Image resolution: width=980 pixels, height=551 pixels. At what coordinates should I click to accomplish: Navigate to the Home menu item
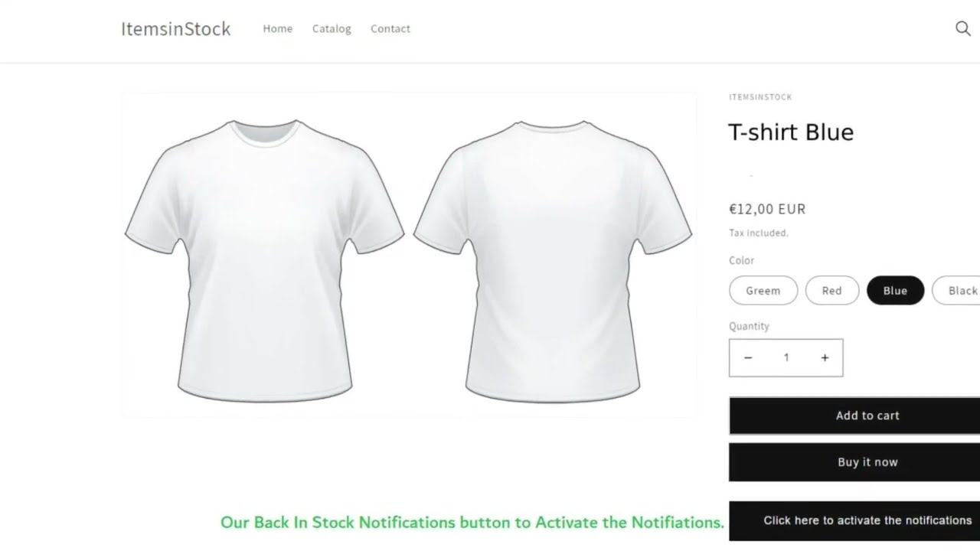point(277,28)
